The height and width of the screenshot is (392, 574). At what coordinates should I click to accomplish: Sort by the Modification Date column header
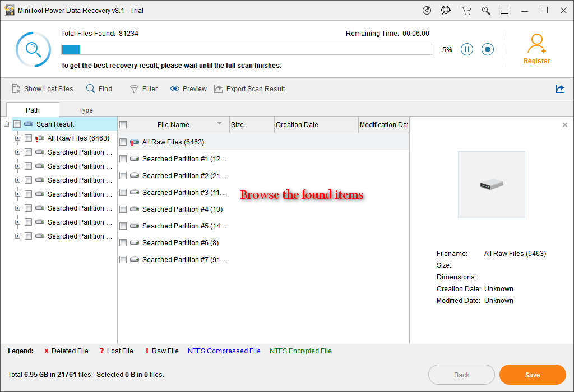[x=383, y=125]
